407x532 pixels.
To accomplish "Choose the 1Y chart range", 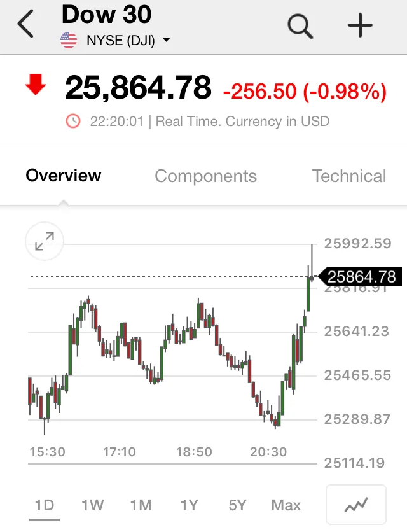I will click(189, 505).
